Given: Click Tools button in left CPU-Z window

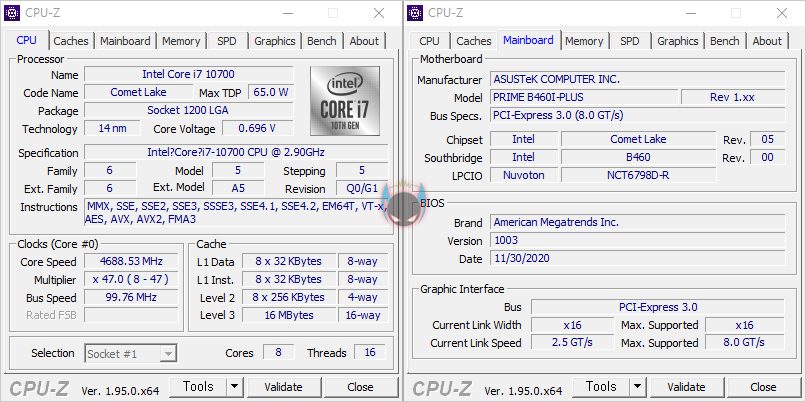Looking at the screenshot, I should 198,387.
